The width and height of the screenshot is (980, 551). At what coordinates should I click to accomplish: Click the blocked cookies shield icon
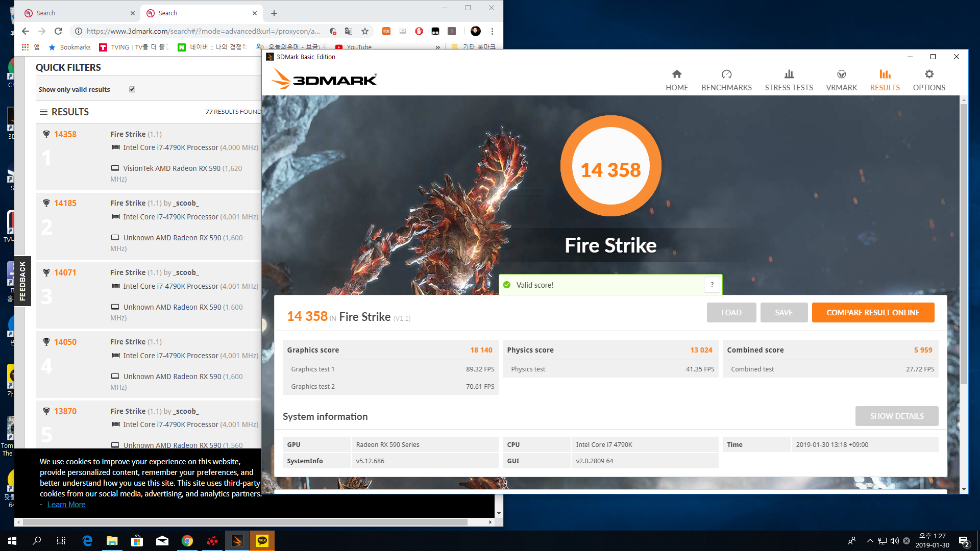(x=333, y=31)
